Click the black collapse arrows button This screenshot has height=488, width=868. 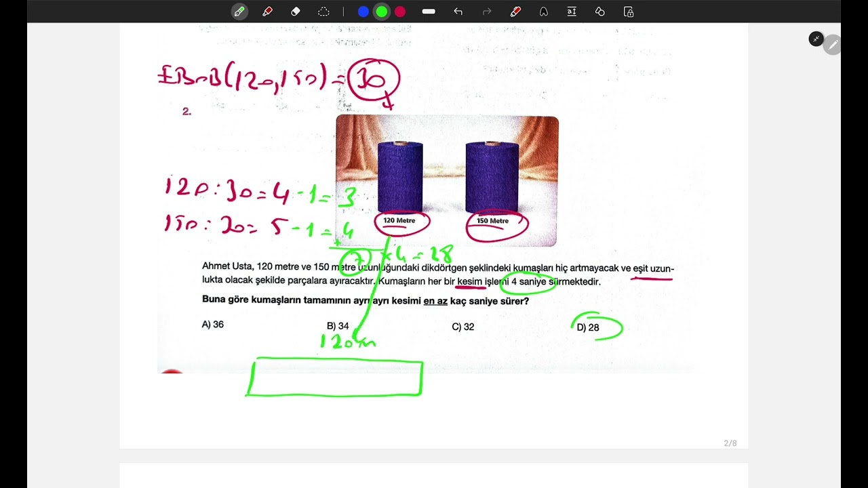click(x=816, y=39)
